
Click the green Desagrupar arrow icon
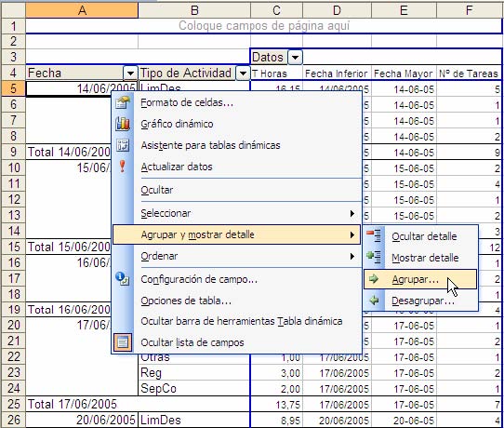pyautogui.click(x=374, y=301)
